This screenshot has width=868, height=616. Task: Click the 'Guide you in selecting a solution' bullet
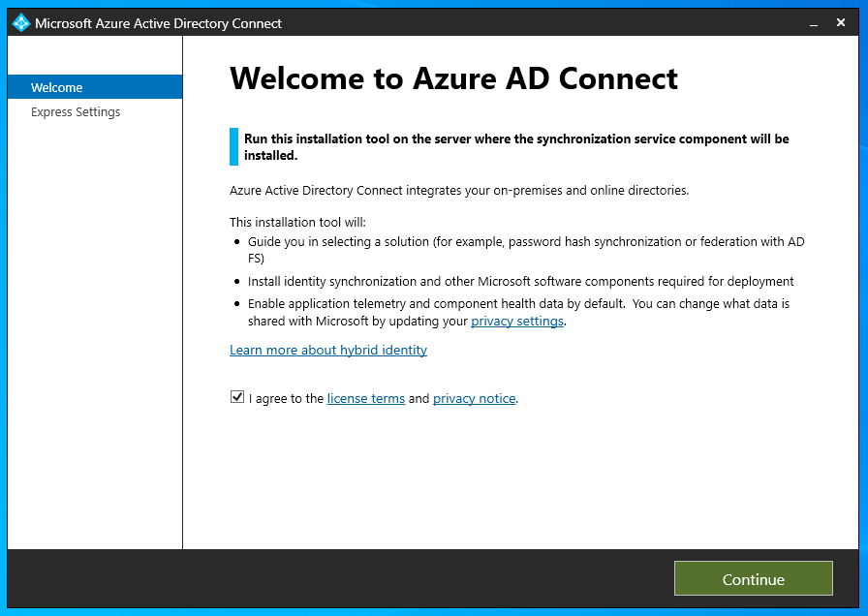click(x=526, y=250)
